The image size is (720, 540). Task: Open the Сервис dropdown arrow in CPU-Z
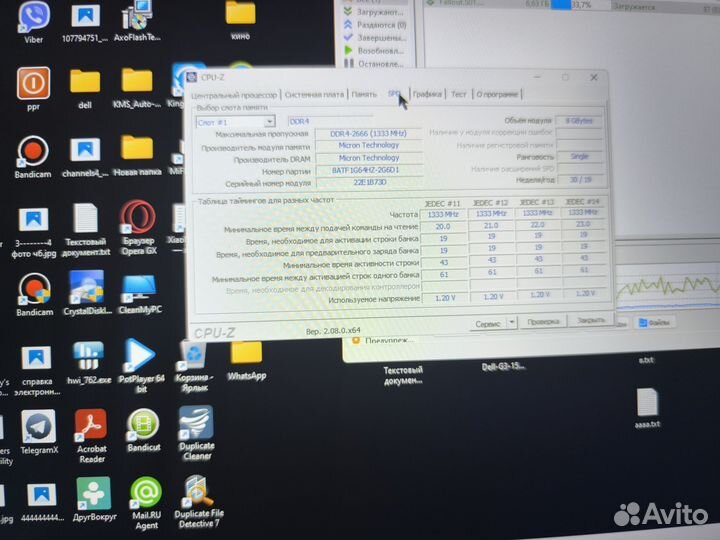tap(512, 322)
